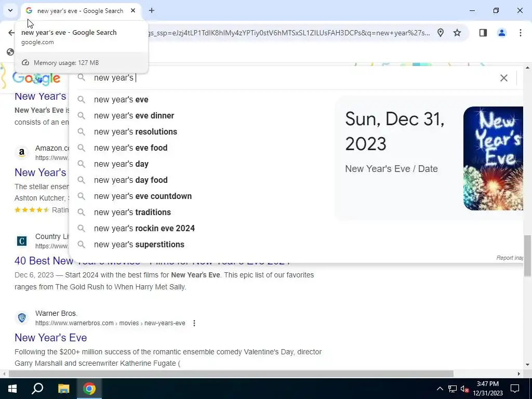Screen dimensions: 532x399
Task: Click Report inappropriate predictions link
Action: [510, 258]
